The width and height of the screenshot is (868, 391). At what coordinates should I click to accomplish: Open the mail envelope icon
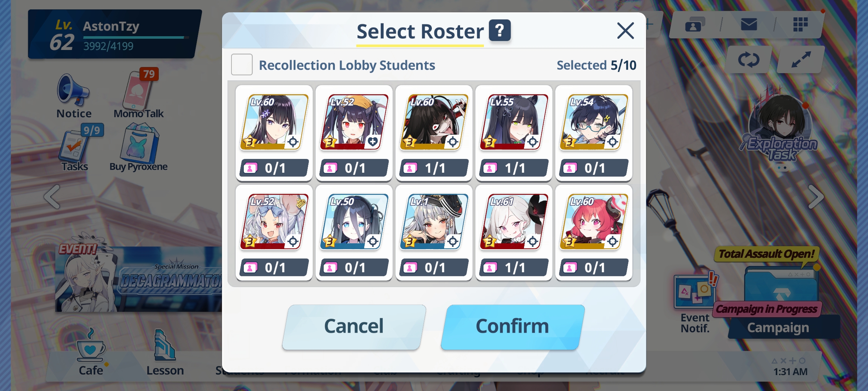[749, 25]
